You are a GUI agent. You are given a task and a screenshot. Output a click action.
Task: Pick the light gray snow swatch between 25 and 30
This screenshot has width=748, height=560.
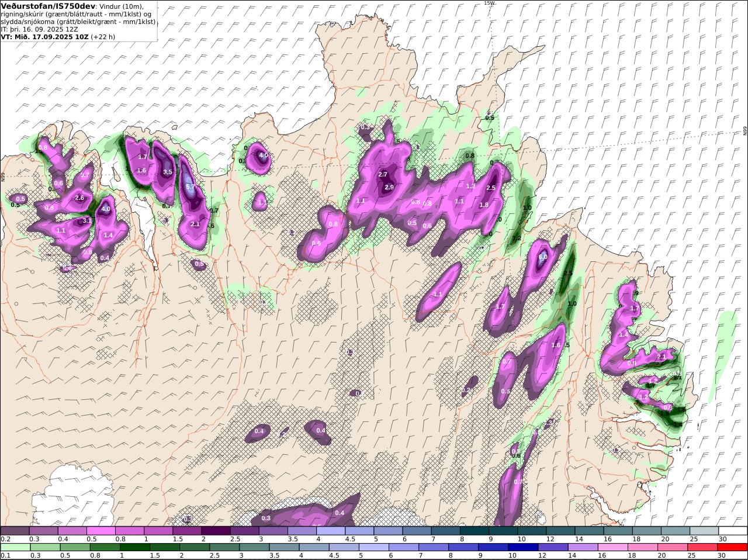[x=704, y=530]
